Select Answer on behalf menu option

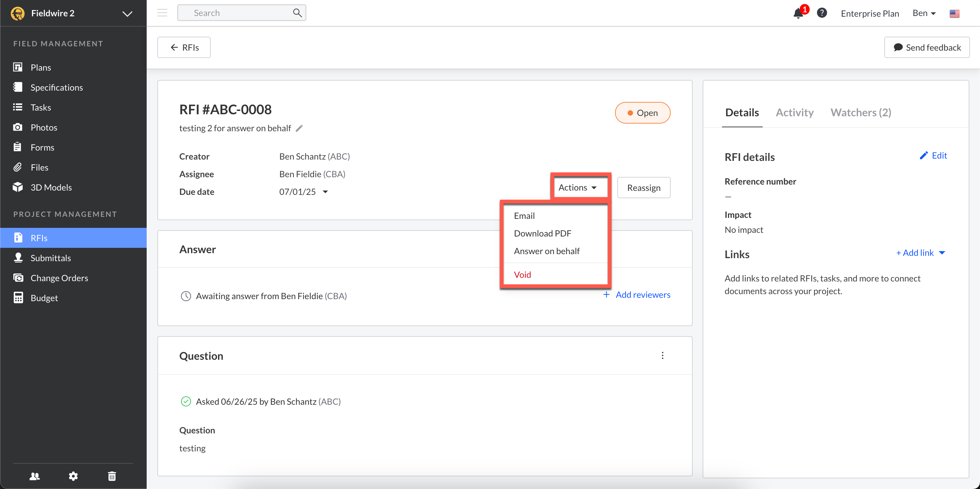546,251
